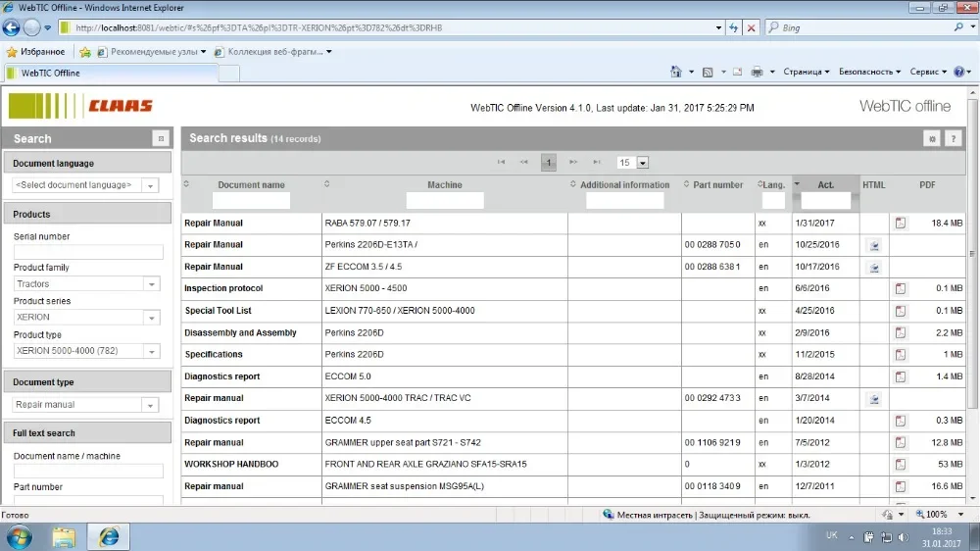Sort results by Act. date column
The image size is (980, 551).
[x=825, y=184]
